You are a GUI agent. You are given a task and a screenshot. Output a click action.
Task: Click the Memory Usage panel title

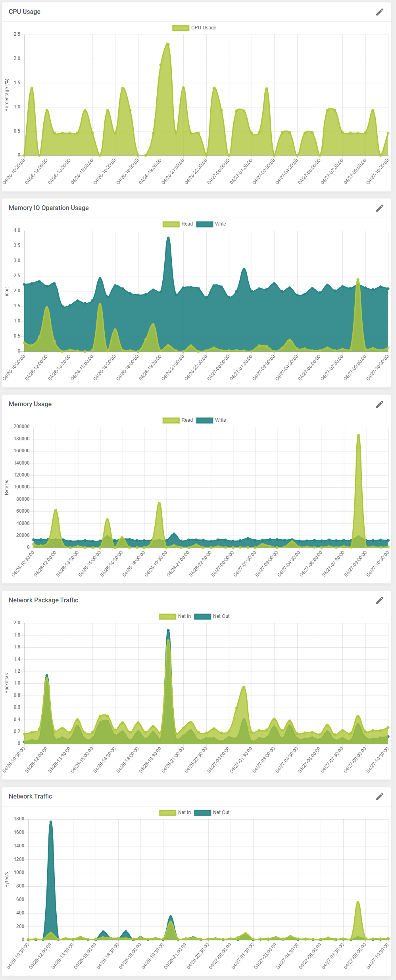(30, 404)
